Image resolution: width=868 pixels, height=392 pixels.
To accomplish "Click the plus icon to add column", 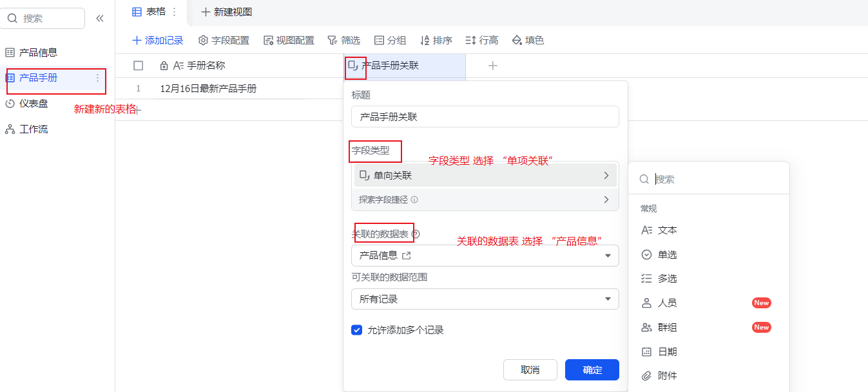I will (493, 66).
